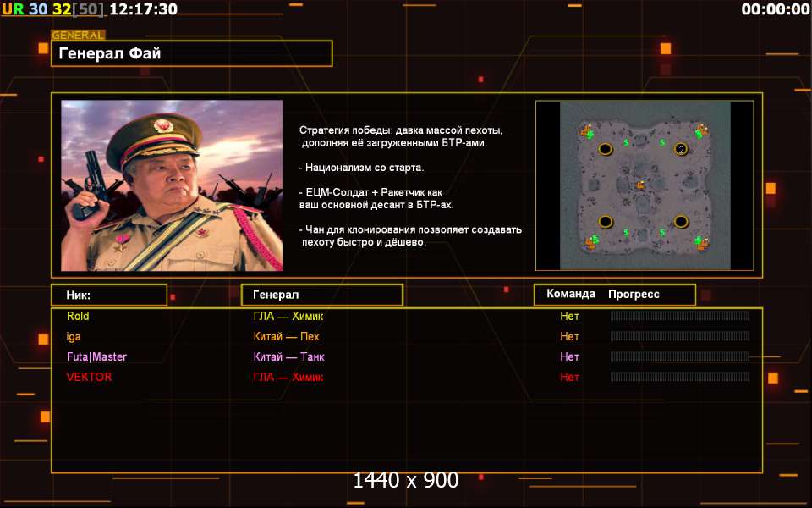Viewport: 812px width, 508px height.
Task: Click the yellow GENERAL label
Action: point(78,36)
